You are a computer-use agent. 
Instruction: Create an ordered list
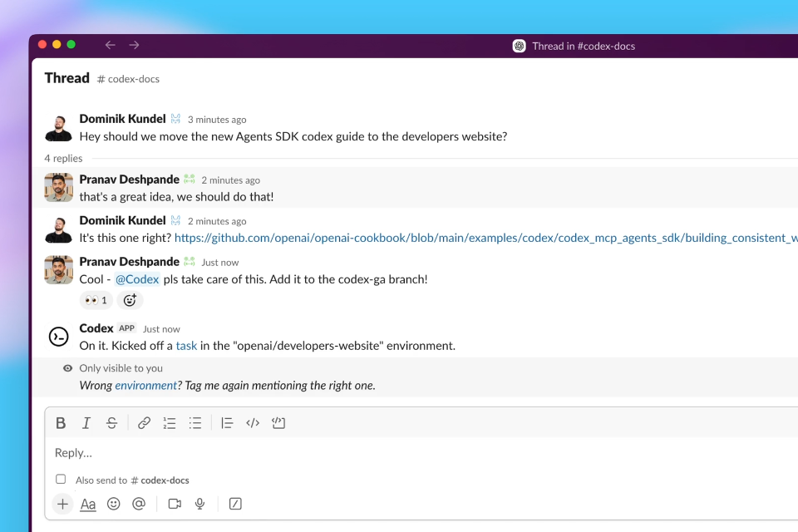pos(170,423)
